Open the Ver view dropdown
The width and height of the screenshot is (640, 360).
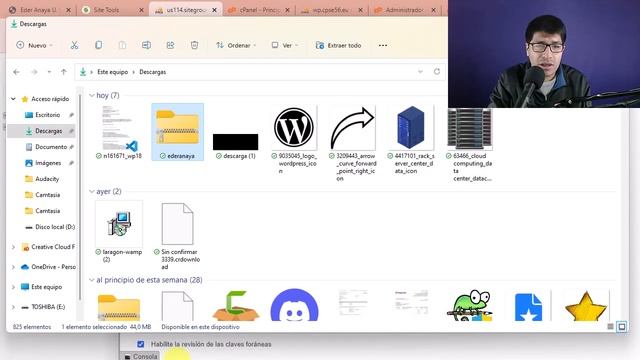pyautogui.click(x=285, y=45)
